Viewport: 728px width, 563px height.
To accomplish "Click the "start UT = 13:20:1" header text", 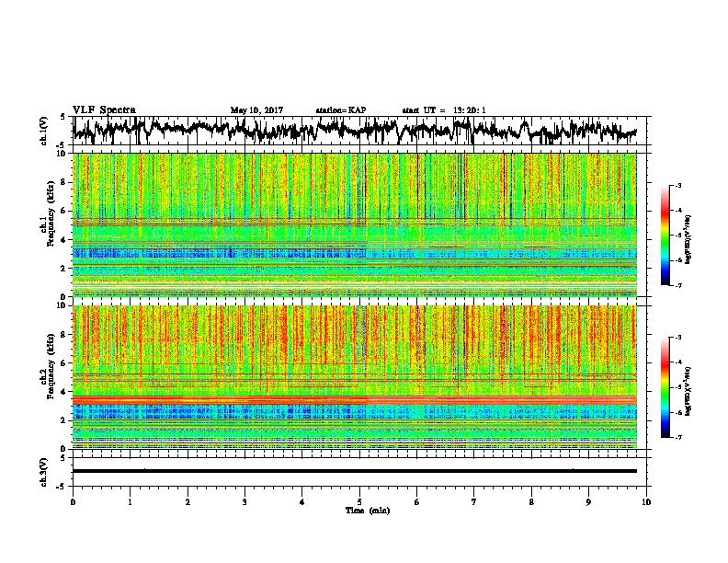I will [x=444, y=110].
